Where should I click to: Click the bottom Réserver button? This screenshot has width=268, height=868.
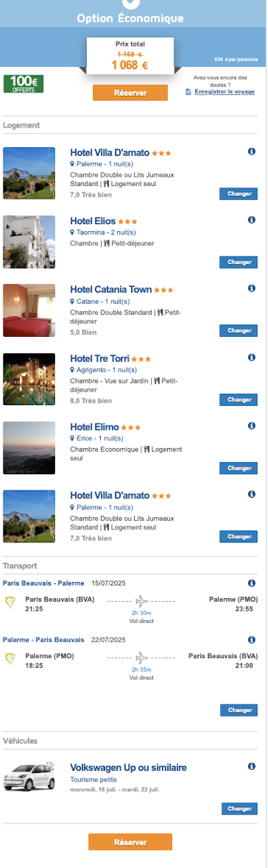click(130, 842)
